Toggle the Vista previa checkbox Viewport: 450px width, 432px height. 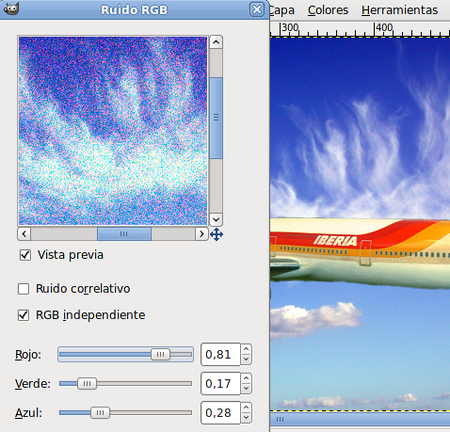[25, 255]
